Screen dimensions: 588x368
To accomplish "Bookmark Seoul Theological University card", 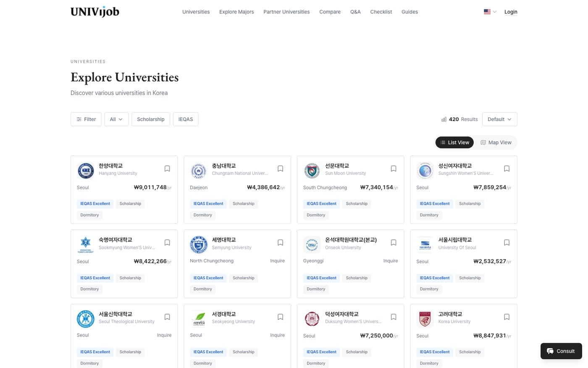I will tap(167, 317).
